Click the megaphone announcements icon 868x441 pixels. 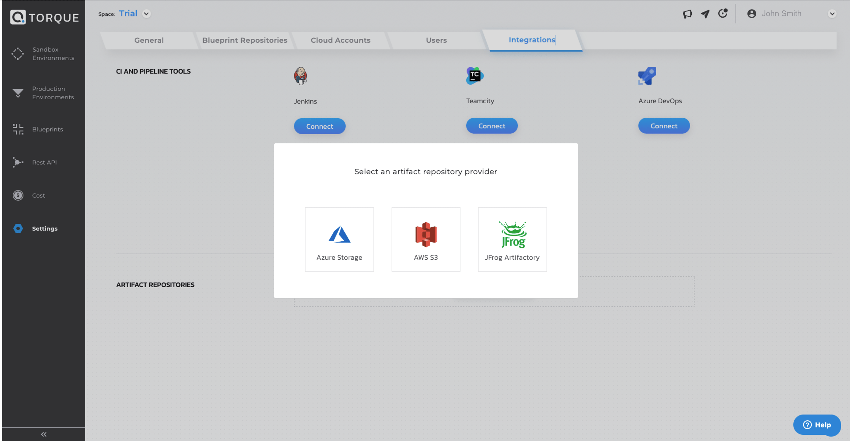coord(687,14)
